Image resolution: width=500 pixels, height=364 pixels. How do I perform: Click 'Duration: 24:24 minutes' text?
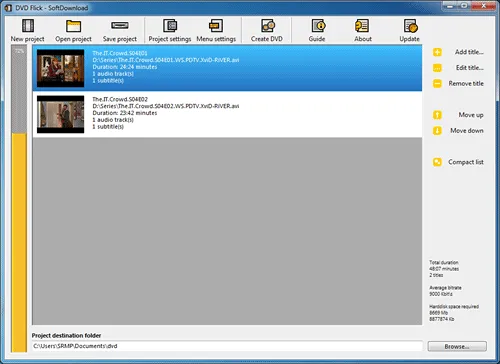[x=125, y=67]
